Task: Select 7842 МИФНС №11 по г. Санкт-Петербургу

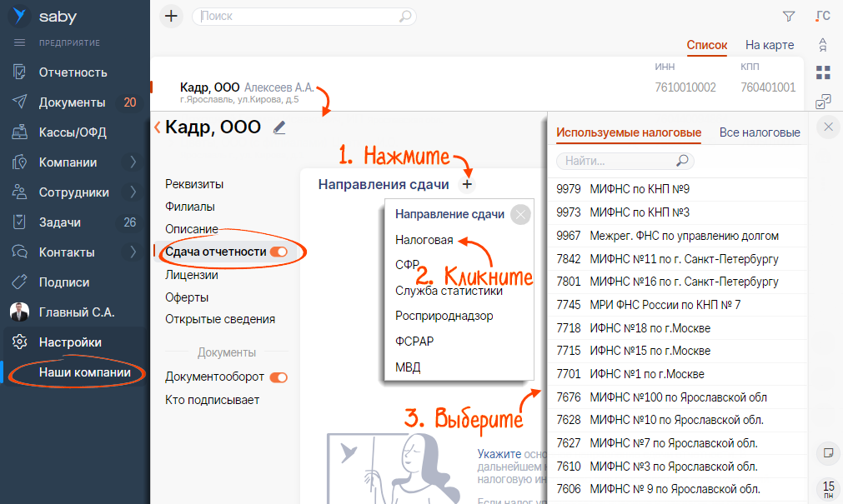Action: coord(677,259)
